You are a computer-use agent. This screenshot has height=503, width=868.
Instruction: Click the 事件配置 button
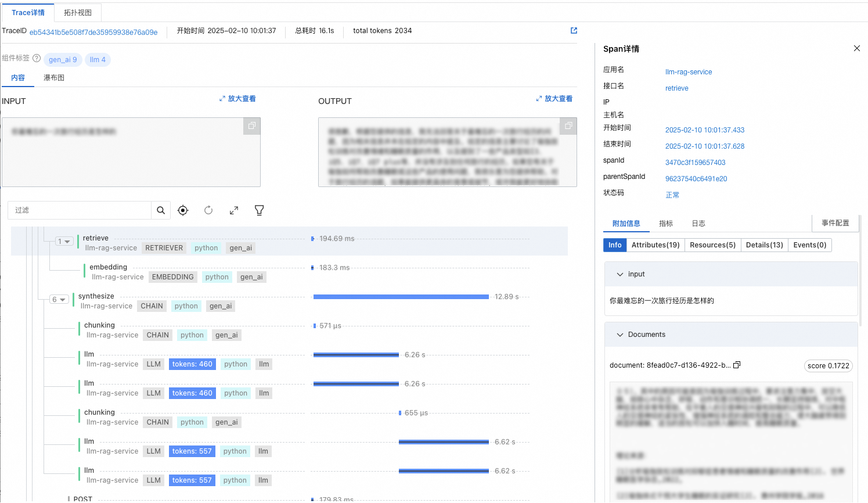pos(835,223)
